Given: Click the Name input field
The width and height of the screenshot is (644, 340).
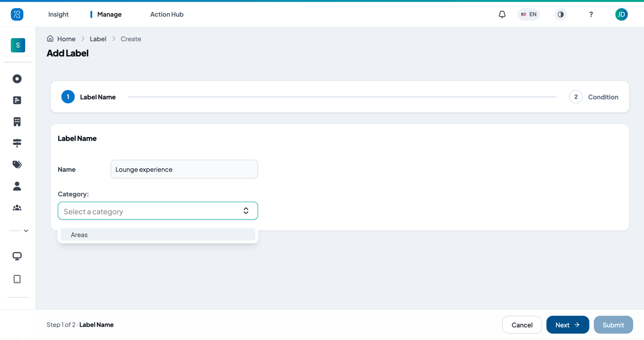Looking at the screenshot, I should click(x=184, y=169).
